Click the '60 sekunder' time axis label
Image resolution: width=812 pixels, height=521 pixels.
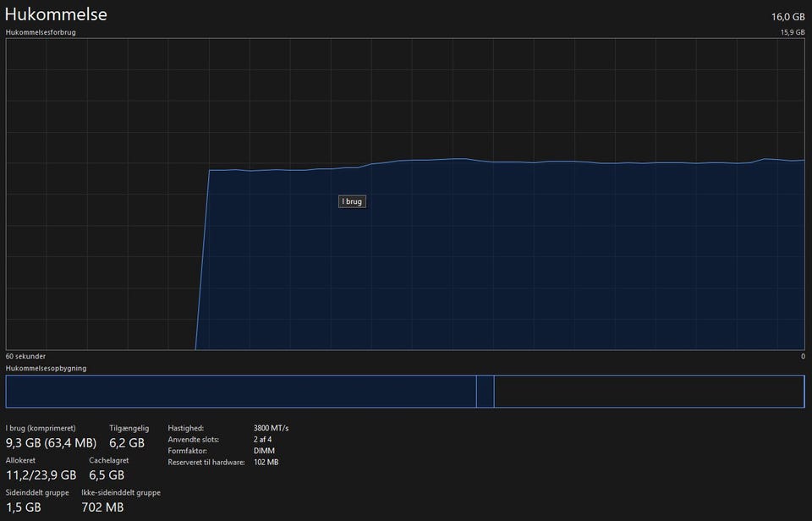click(x=25, y=356)
